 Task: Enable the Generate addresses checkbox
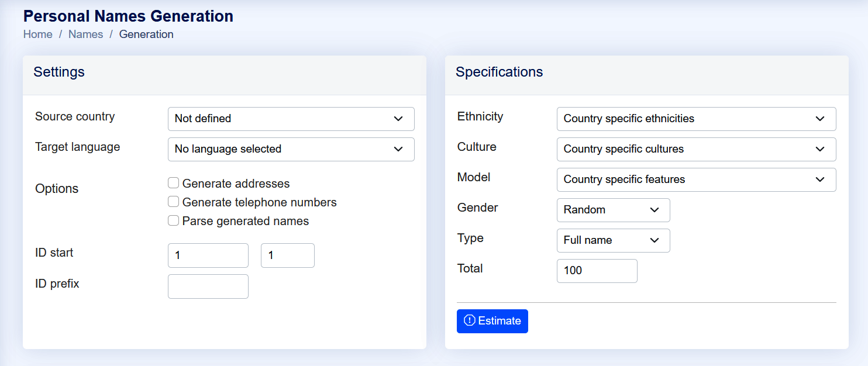173,183
